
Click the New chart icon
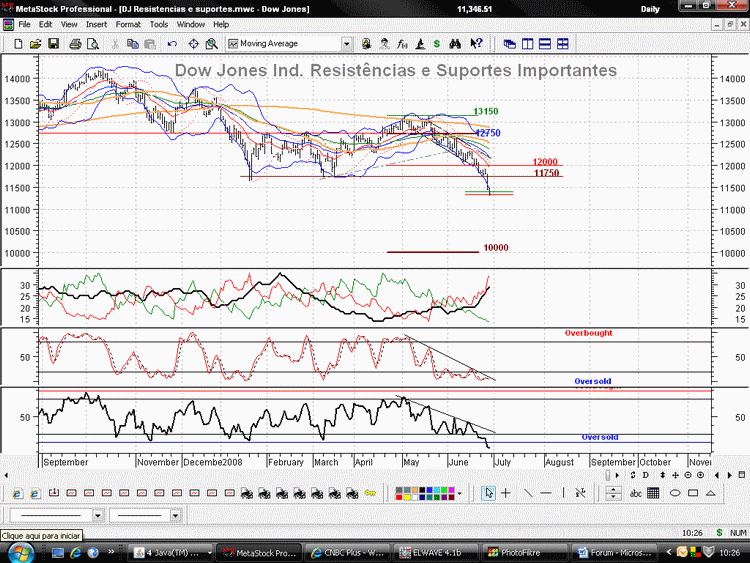pos(18,44)
